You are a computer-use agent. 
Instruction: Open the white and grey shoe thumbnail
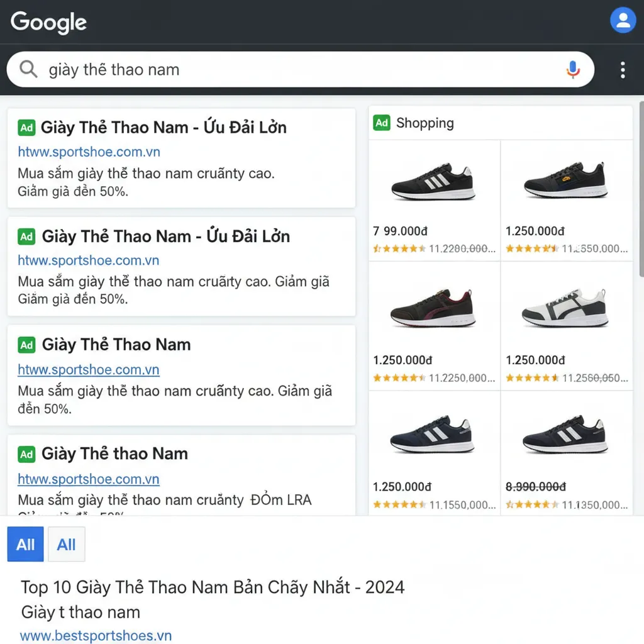pos(565,308)
